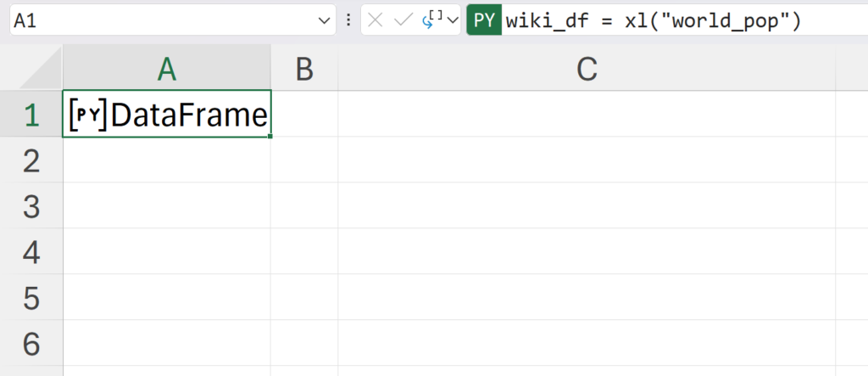Select column A header
Image resolution: width=868 pixels, height=376 pixels.
click(167, 70)
